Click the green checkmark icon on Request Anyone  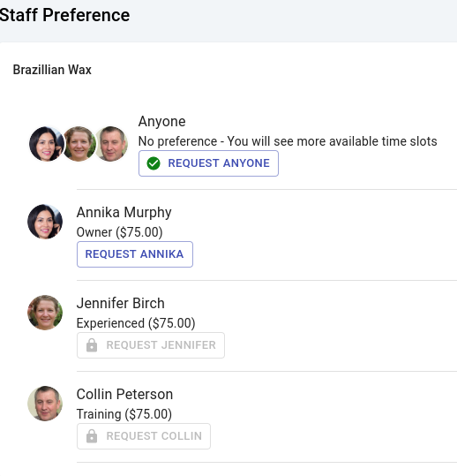click(154, 163)
